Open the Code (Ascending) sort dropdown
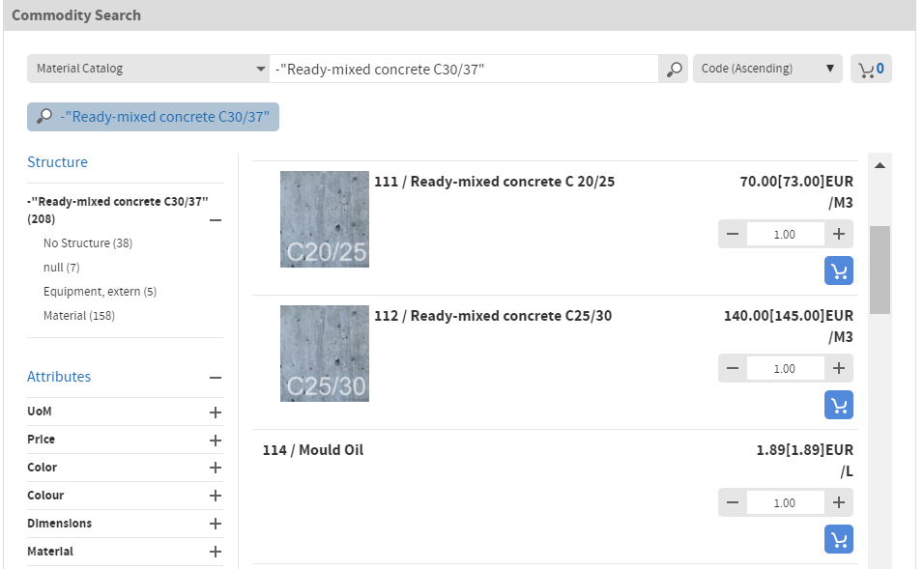This screenshot has height=569, width=924. 767,69
